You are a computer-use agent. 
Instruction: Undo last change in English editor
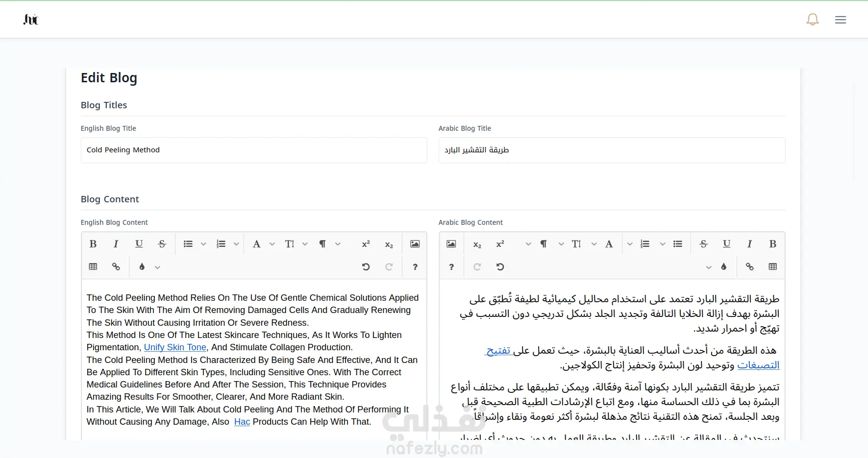(366, 267)
